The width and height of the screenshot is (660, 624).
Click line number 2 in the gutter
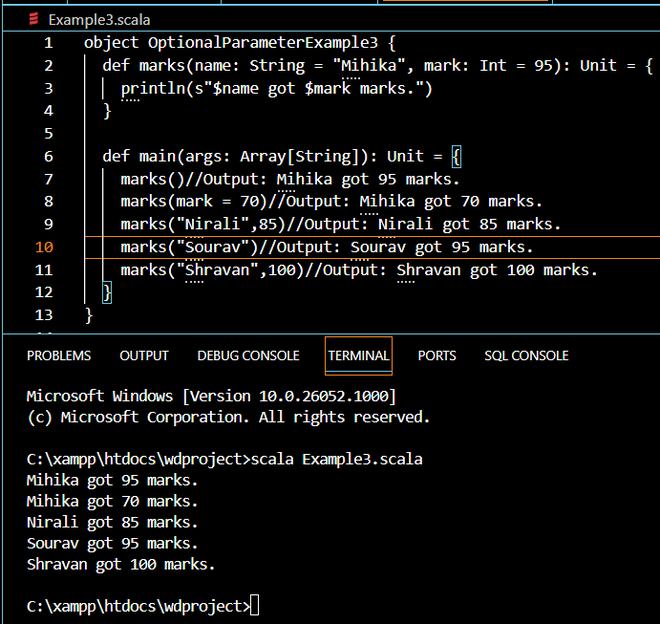(x=48, y=66)
